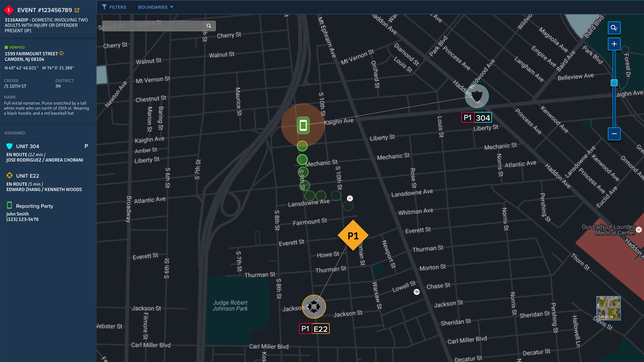
Task: Call reporting party number (123) 123-5478
Action: 22,219
